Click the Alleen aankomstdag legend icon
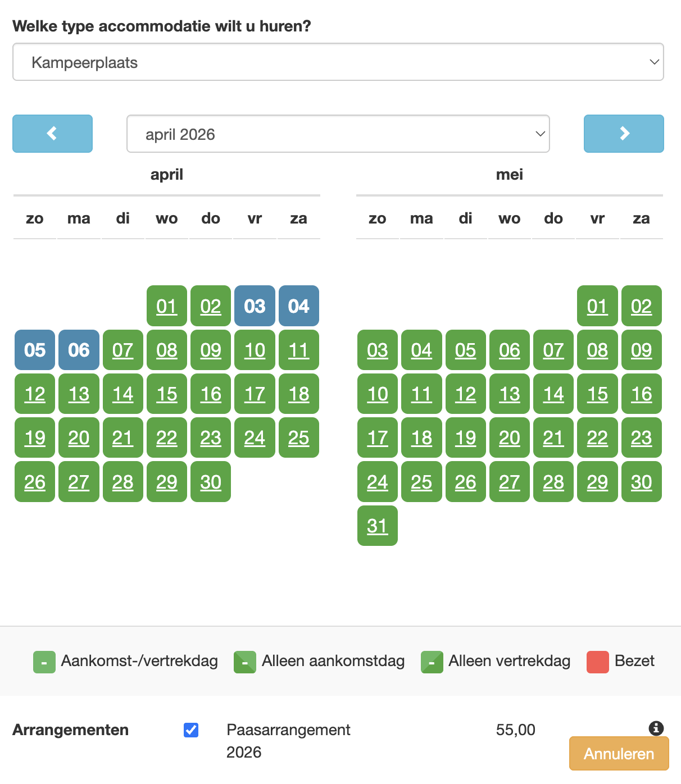 (x=245, y=662)
